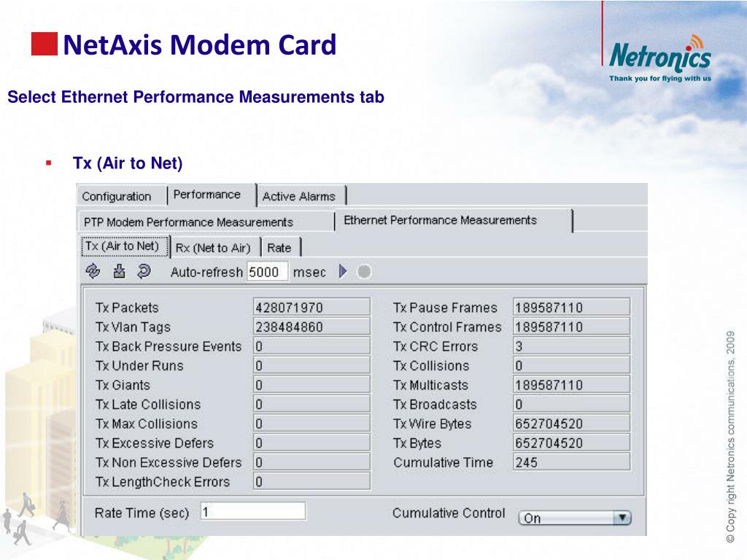Click the save/export icon in the toolbar

[119, 271]
